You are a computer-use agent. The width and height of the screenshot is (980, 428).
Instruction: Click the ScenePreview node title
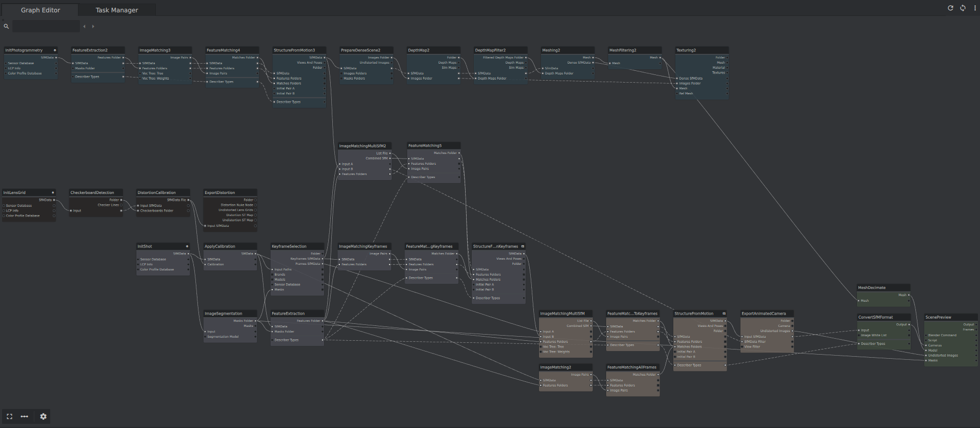(938, 317)
